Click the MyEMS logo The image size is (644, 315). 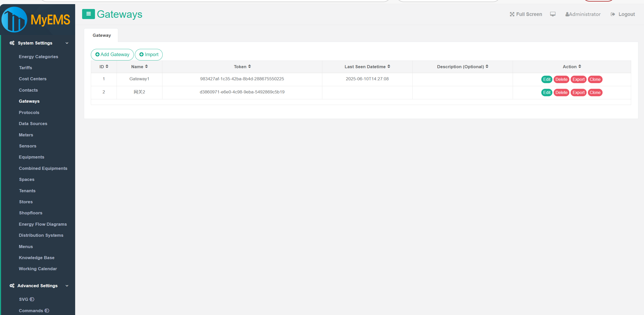[36, 20]
